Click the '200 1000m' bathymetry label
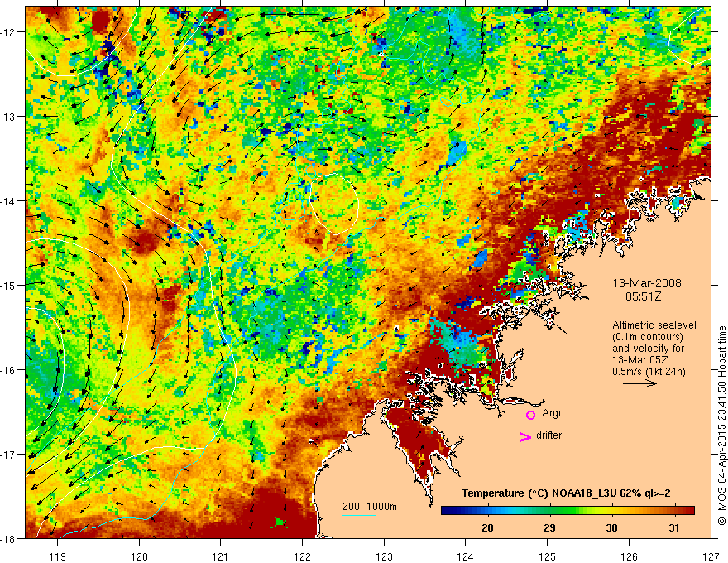Screen dimensions: 728x563 (370, 507)
